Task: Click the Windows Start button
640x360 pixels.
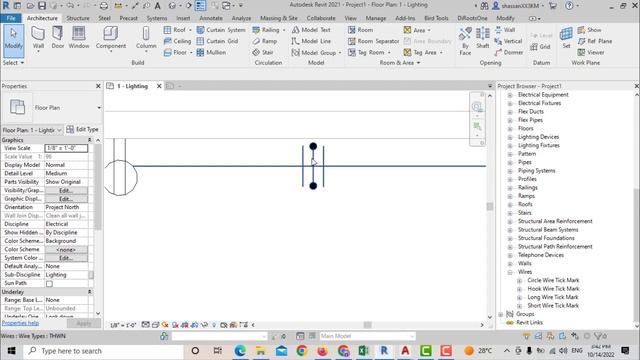Action: click(x=11, y=351)
